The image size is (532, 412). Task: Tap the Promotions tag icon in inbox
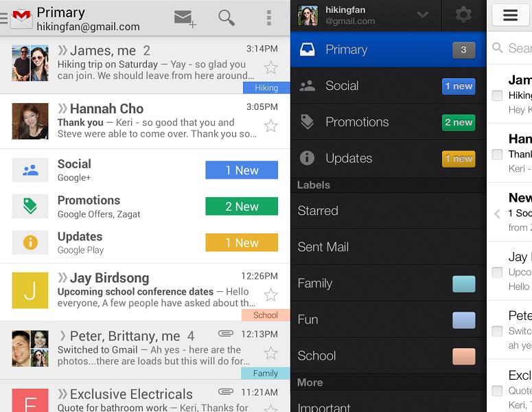[x=30, y=206]
